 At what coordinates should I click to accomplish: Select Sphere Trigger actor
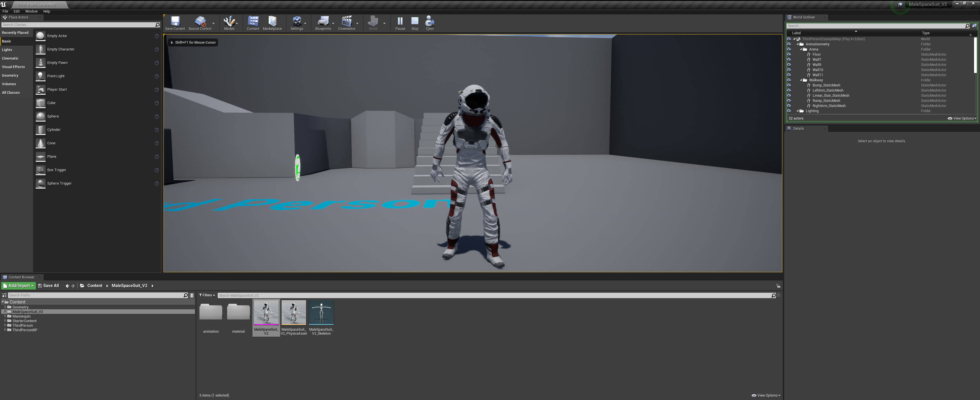tap(97, 183)
